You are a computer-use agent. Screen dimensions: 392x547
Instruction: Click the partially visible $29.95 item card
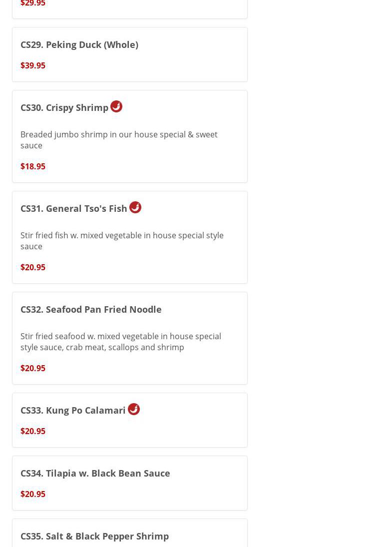point(130,8)
